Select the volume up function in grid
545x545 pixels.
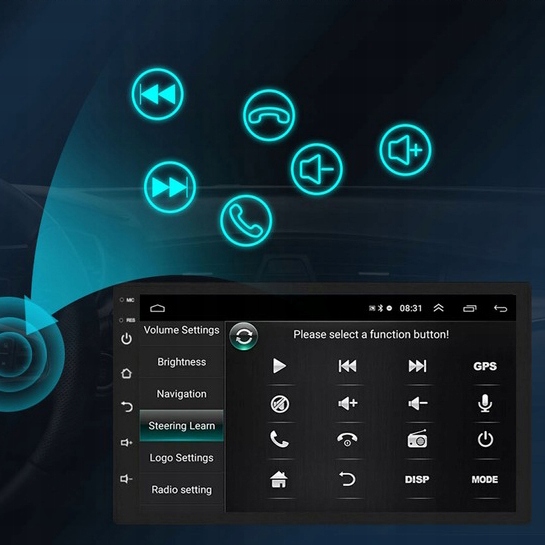click(348, 404)
